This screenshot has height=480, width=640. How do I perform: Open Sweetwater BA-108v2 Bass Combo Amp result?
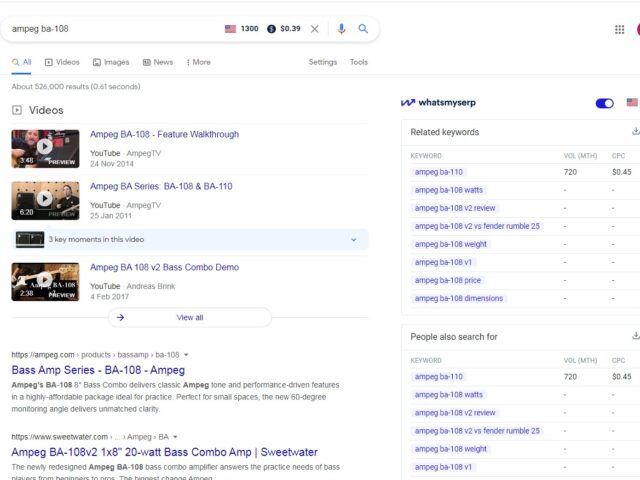[164, 452]
